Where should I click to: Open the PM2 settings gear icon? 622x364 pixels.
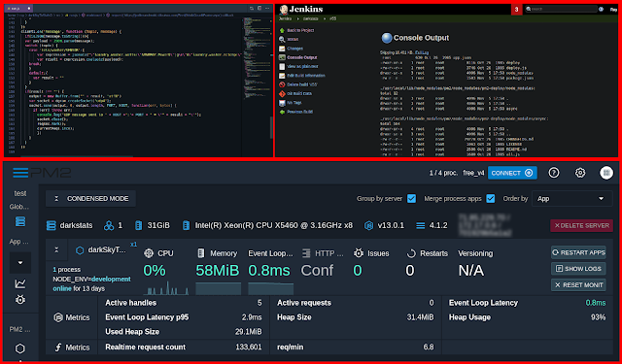coord(580,173)
